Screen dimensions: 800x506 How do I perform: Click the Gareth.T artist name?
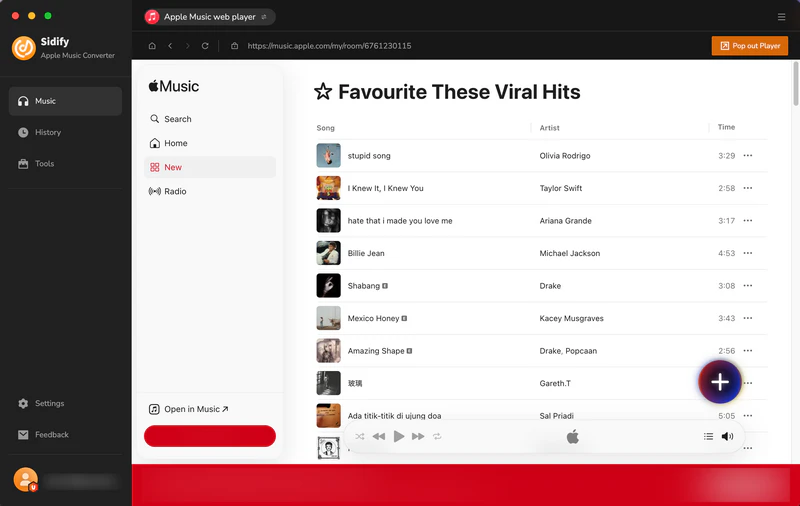(x=555, y=384)
